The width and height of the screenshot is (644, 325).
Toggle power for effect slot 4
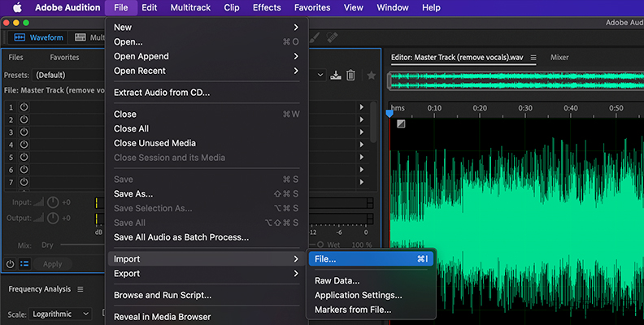tap(24, 145)
